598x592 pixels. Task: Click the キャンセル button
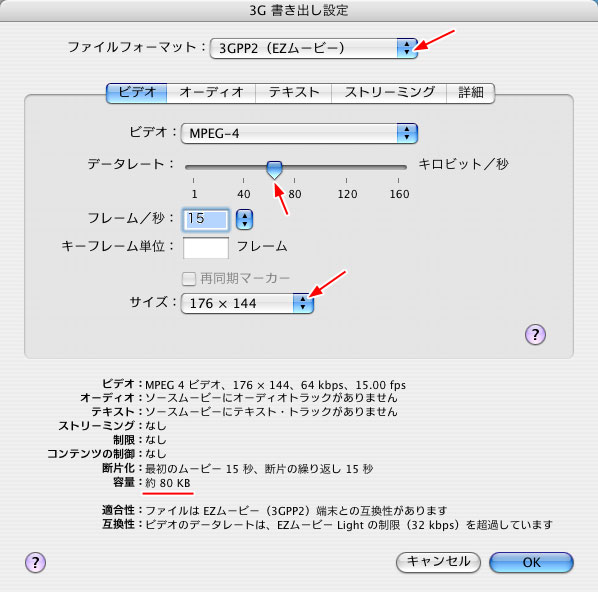[438, 562]
